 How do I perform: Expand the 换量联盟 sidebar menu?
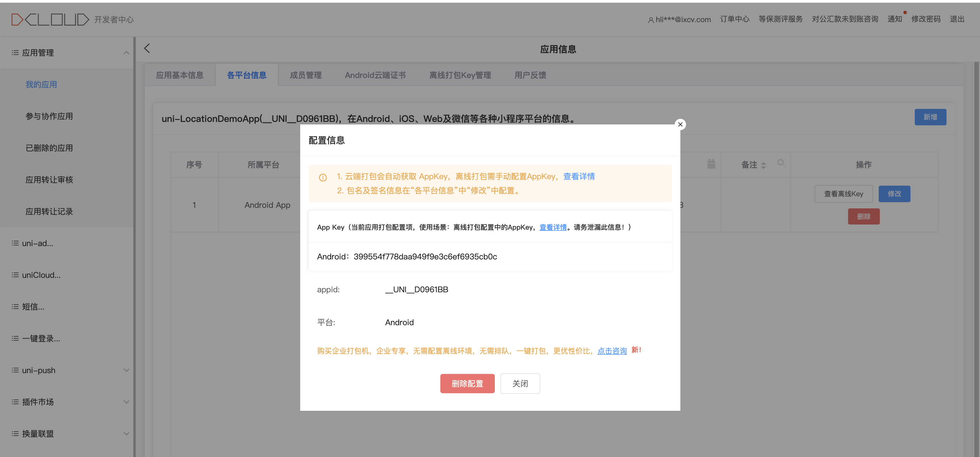pos(126,433)
